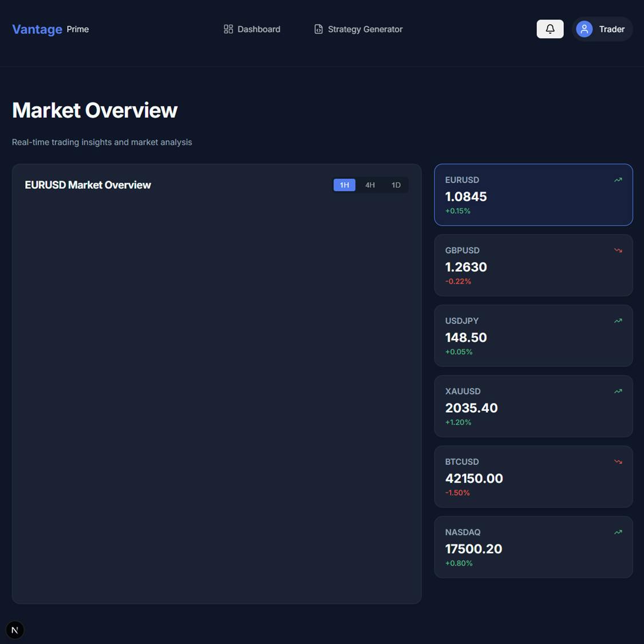The image size is (644, 644).
Task: Click the Vantage logo text
Action: click(x=37, y=29)
